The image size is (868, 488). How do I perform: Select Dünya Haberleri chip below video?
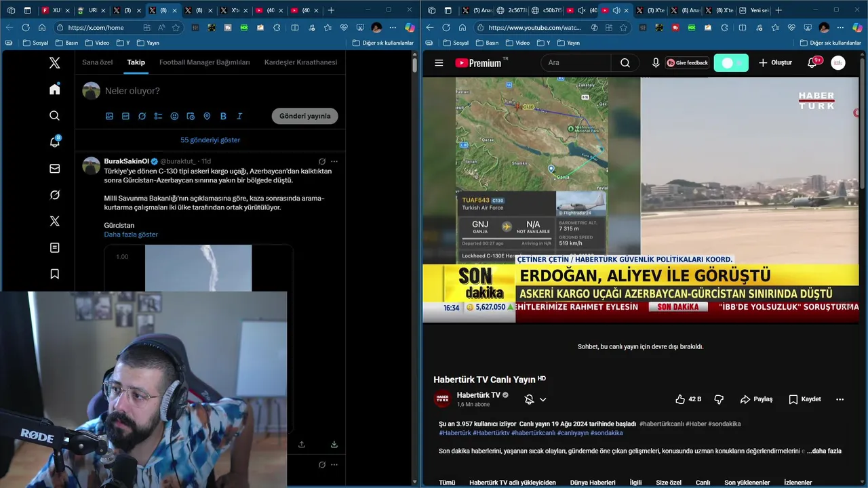pyautogui.click(x=593, y=483)
